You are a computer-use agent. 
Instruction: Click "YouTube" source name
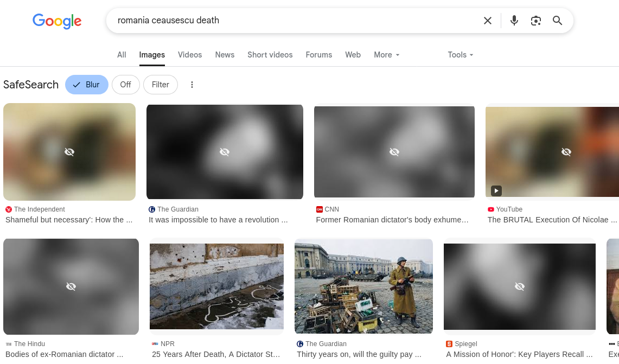coord(509,209)
